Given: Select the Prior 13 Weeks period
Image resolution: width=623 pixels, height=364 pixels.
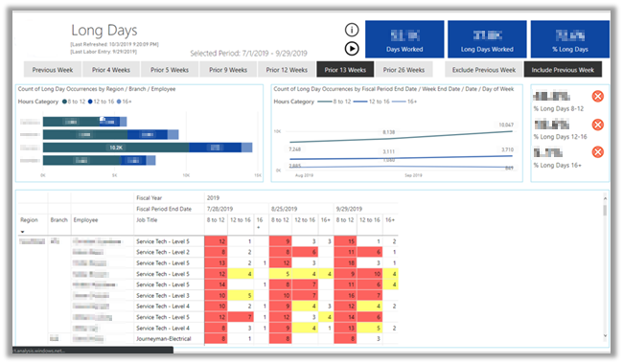Looking at the screenshot, I should (x=345, y=70).
